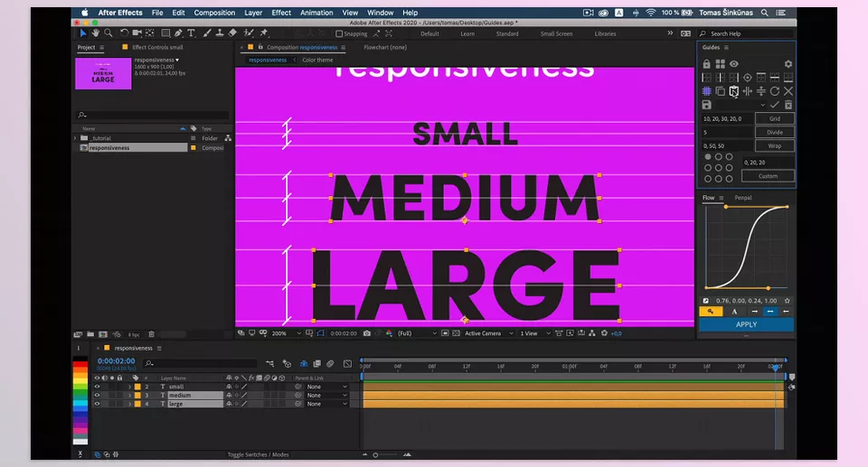Select the Hand tool
868x467 pixels.
(95, 33)
